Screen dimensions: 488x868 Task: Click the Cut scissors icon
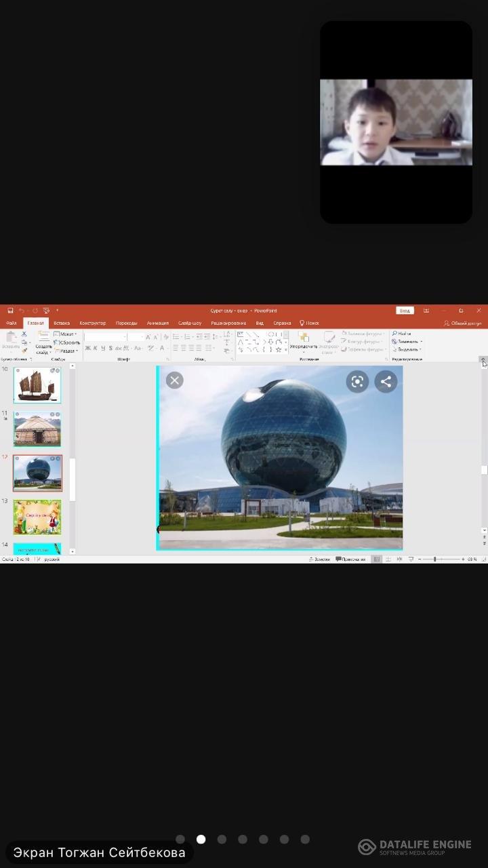point(24,334)
